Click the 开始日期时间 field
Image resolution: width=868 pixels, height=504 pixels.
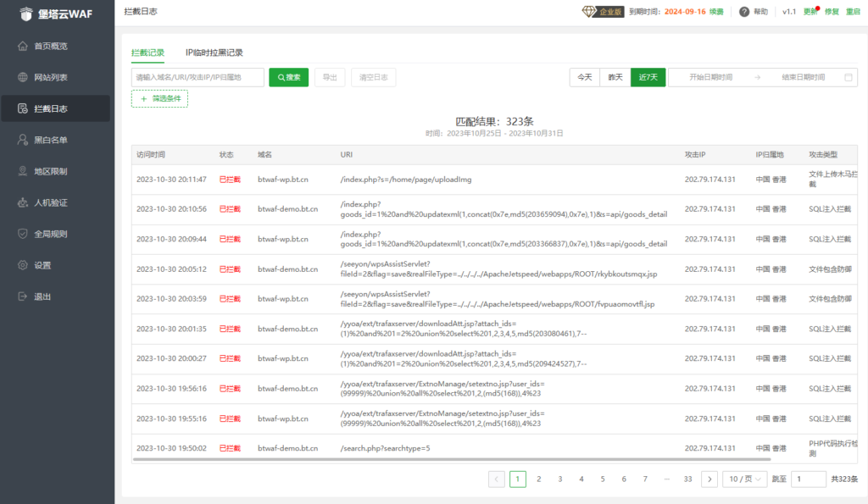tap(711, 77)
